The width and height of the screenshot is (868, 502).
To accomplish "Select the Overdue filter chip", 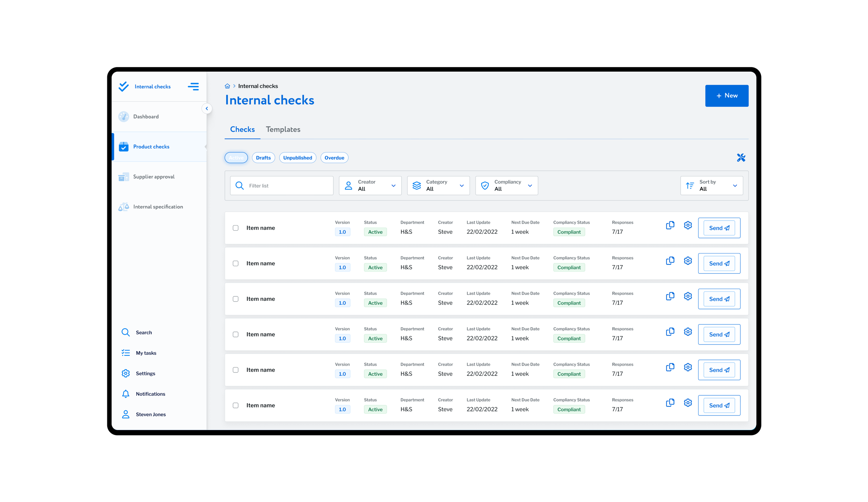I will tap(334, 158).
